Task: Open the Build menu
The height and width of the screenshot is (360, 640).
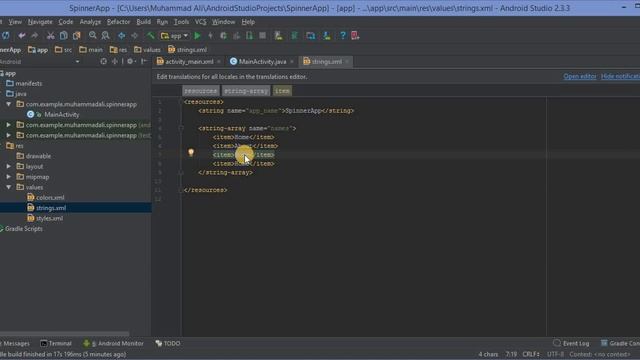Action: [143, 22]
